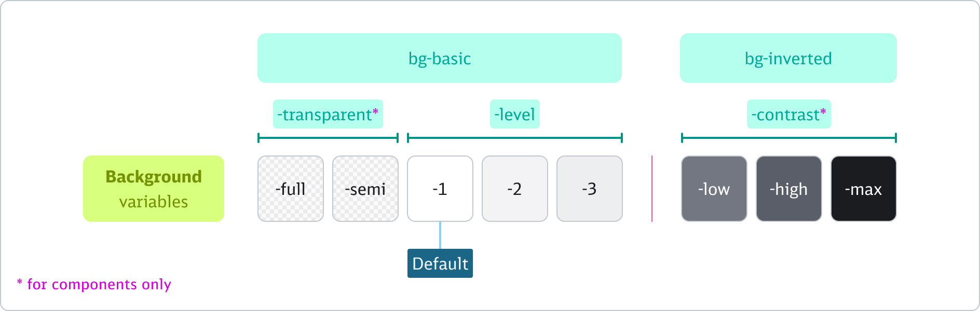Click the pink vertical divider line
The height and width of the screenshot is (311, 980).
652,189
